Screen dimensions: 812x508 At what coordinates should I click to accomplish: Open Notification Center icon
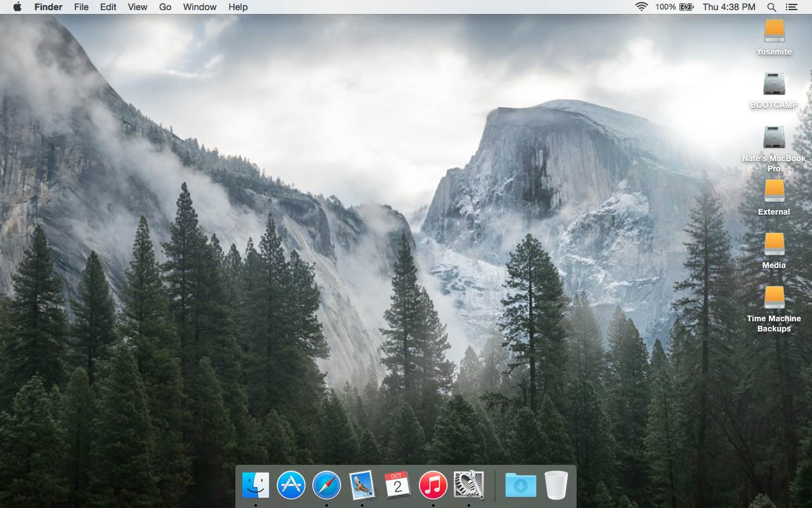tap(791, 7)
